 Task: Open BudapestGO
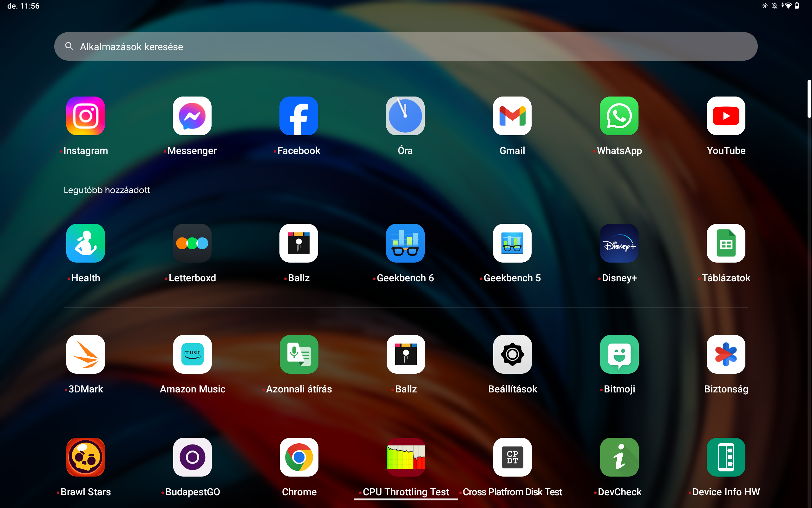192,457
